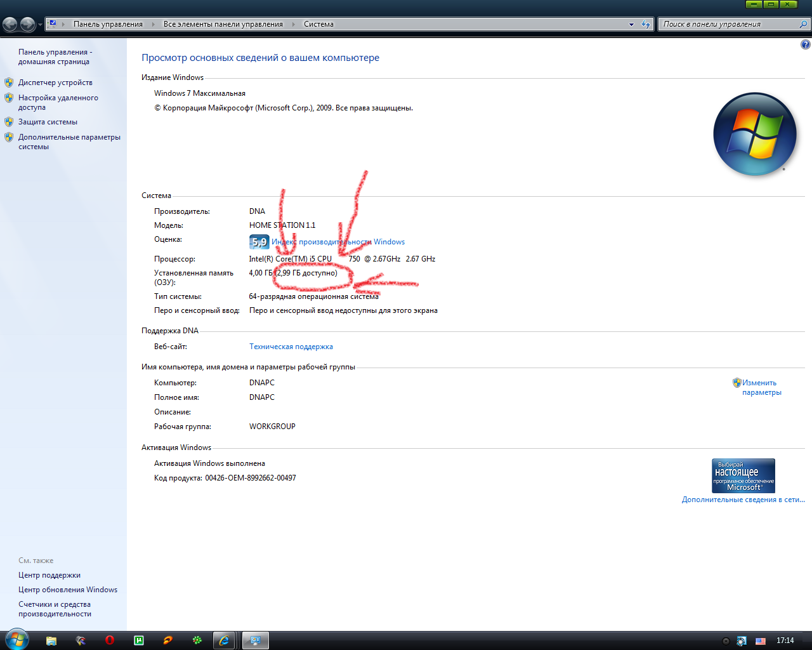The image size is (812, 650).
Task: Go forward with the navigation arrow
Action: (27, 24)
